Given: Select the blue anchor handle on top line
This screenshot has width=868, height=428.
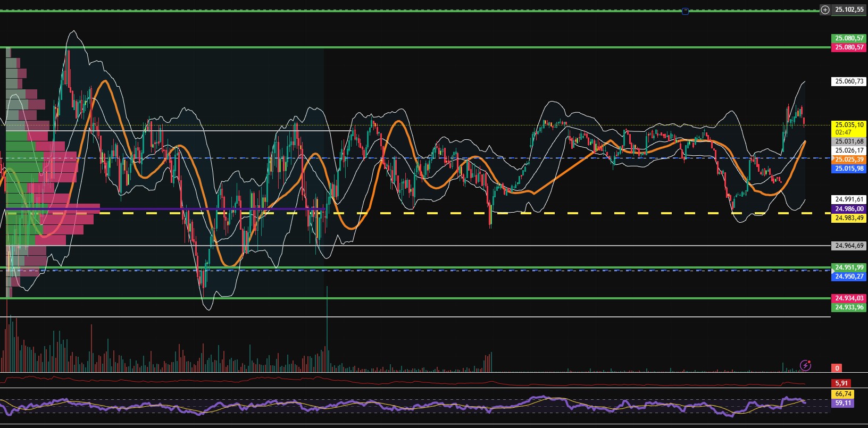Looking at the screenshot, I should (x=685, y=11).
